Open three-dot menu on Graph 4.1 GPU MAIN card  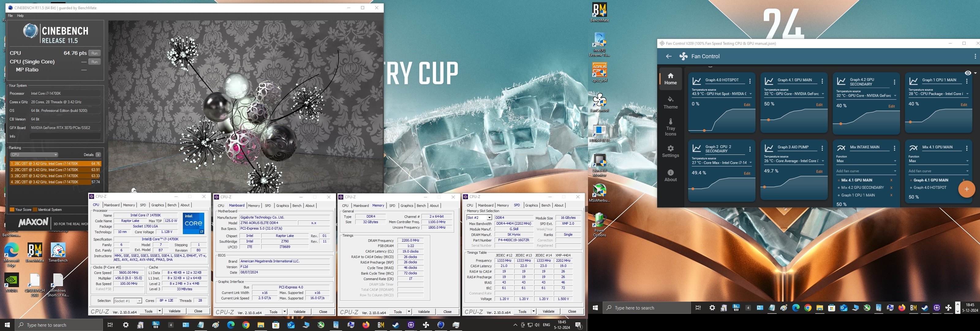point(822,81)
